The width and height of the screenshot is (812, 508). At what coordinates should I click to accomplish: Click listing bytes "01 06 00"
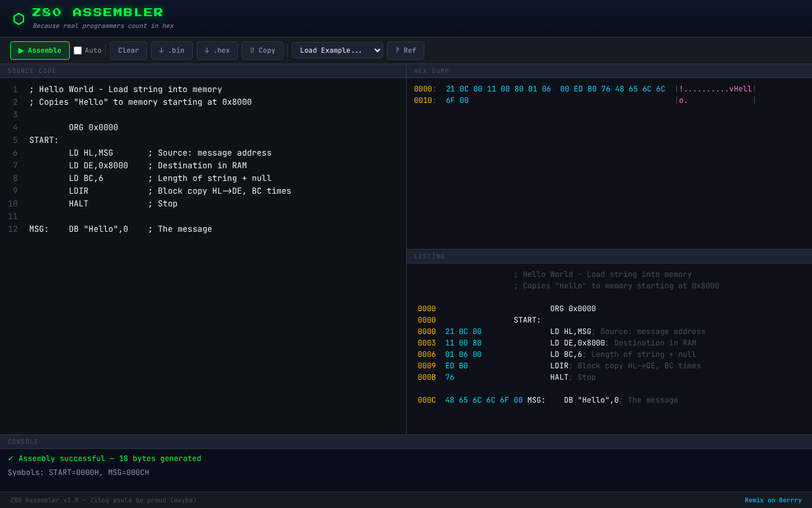463,354
